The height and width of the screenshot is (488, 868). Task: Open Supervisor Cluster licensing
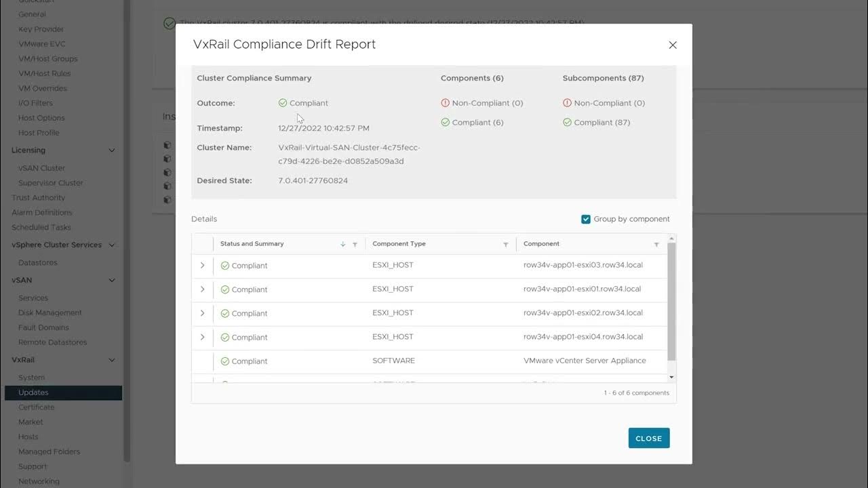point(51,183)
